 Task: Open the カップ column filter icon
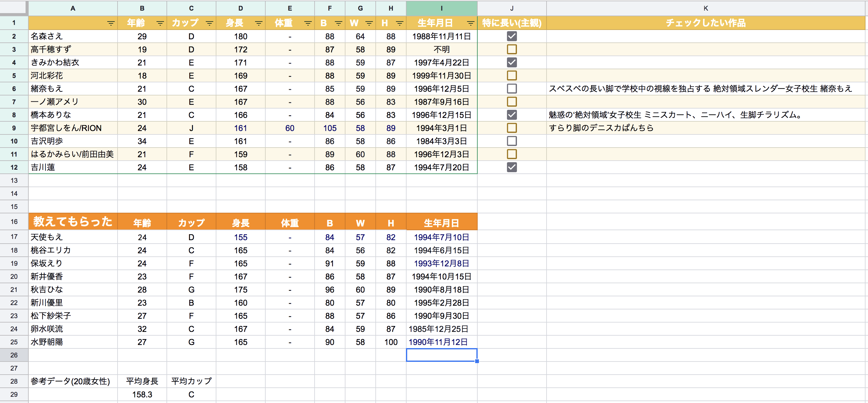(209, 23)
